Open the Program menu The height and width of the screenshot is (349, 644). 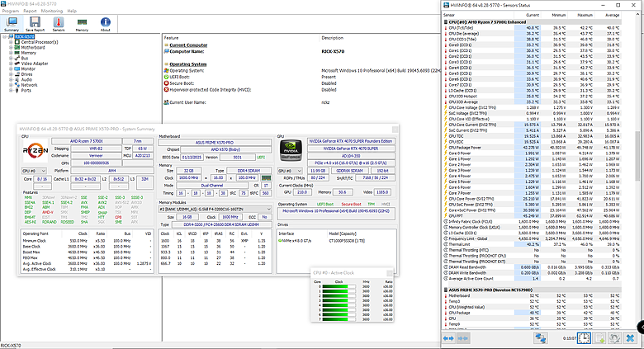11,11
